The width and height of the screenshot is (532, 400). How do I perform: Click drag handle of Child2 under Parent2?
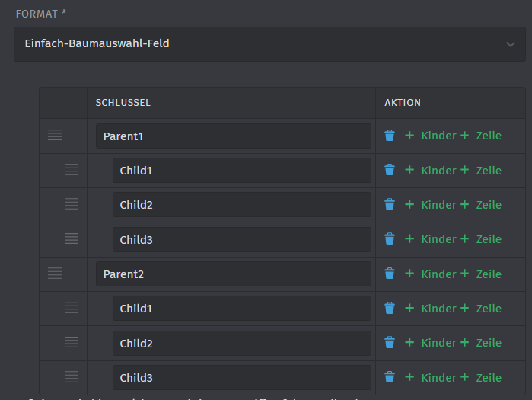pos(72,342)
